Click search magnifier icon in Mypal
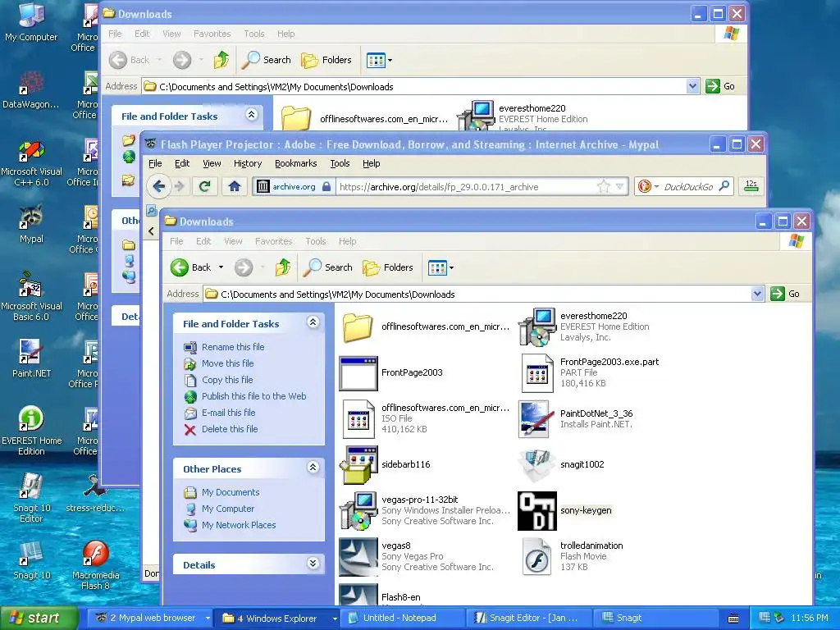This screenshot has height=630, width=840. point(724,186)
